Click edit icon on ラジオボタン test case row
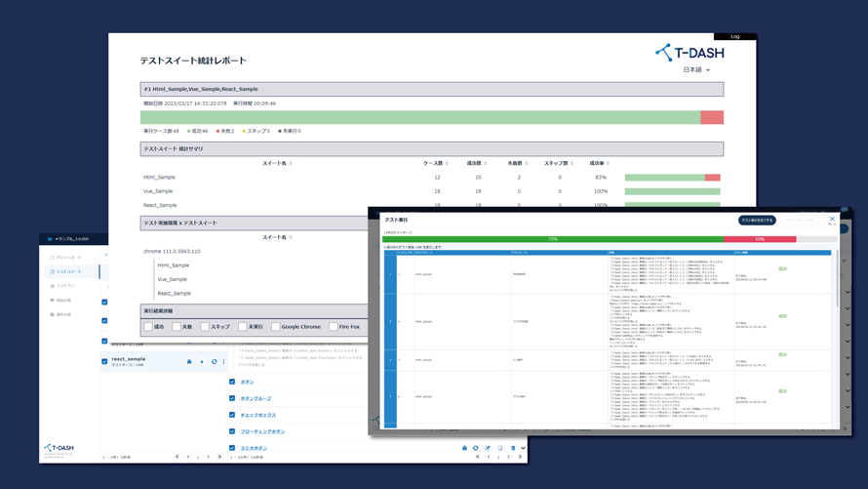The width and height of the screenshot is (868, 489). [488, 447]
